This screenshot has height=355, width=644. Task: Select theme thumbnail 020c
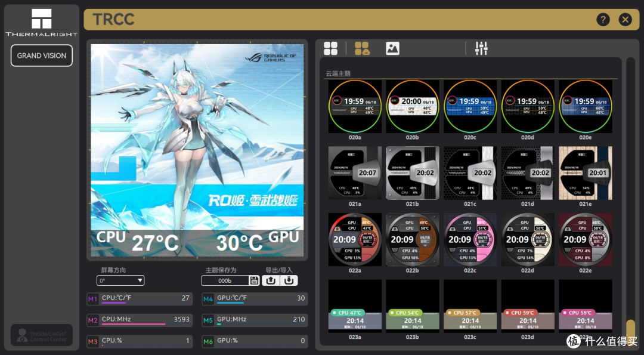[470, 106]
